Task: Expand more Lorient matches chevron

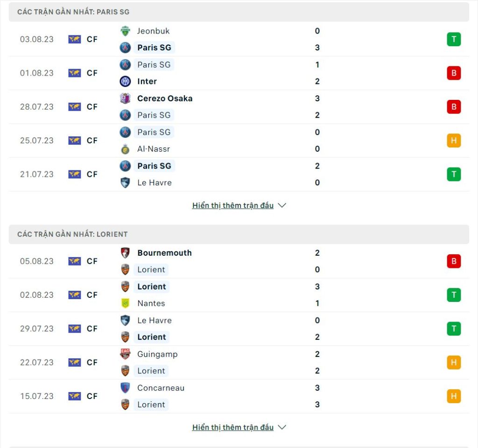Action: pyautogui.click(x=282, y=427)
